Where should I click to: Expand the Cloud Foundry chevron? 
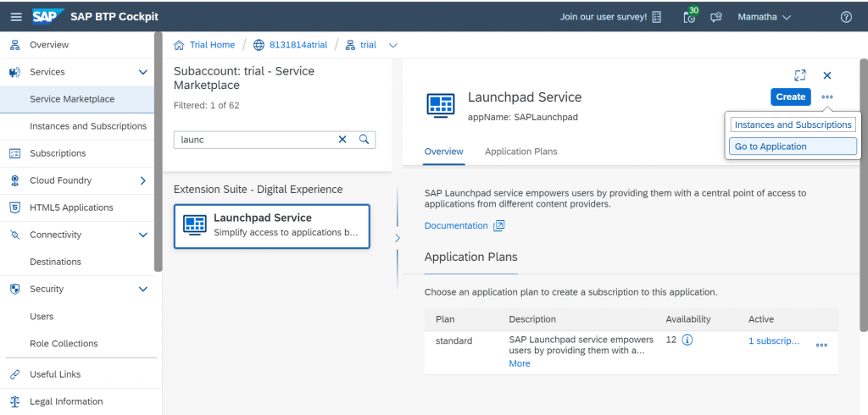142,180
